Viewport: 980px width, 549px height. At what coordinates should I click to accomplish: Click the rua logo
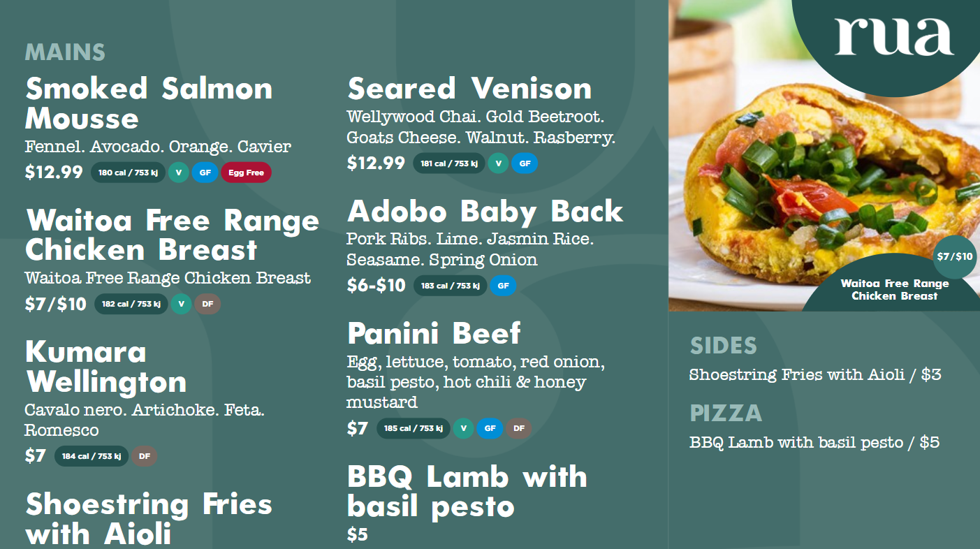coord(894,36)
